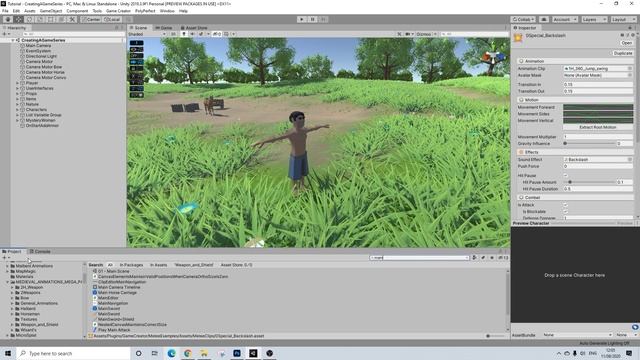Click the Transition In value field
The width and height of the screenshot is (640, 360).
pos(598,84)
